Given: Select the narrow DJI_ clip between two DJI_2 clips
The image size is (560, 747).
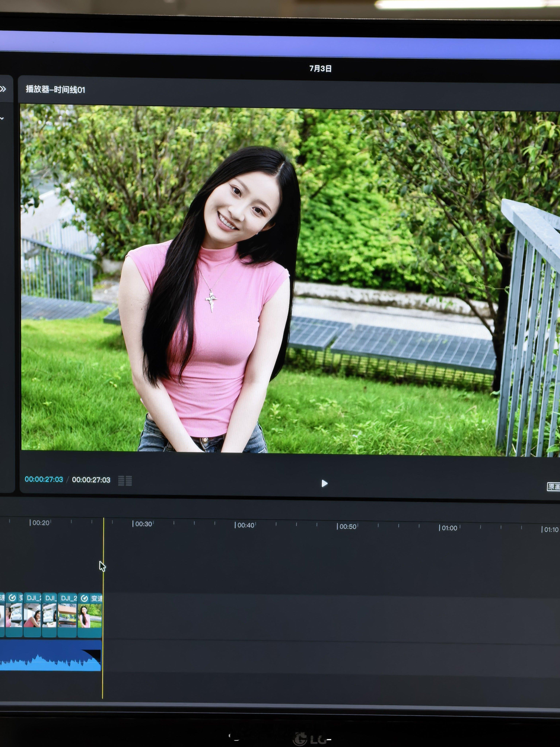Looking at the screenshot, I should click(49, 615).
